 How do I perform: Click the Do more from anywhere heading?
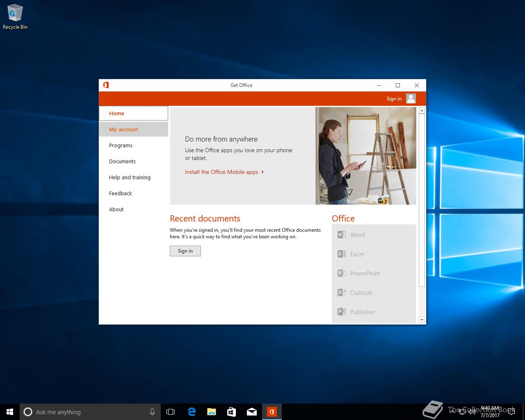pyautogui.click(x=221, y=139)
